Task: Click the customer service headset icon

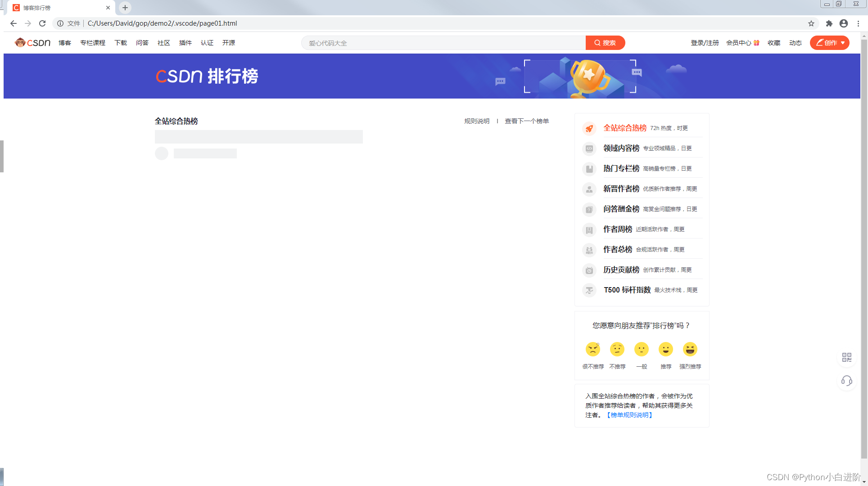Action: tap(846, 381)
